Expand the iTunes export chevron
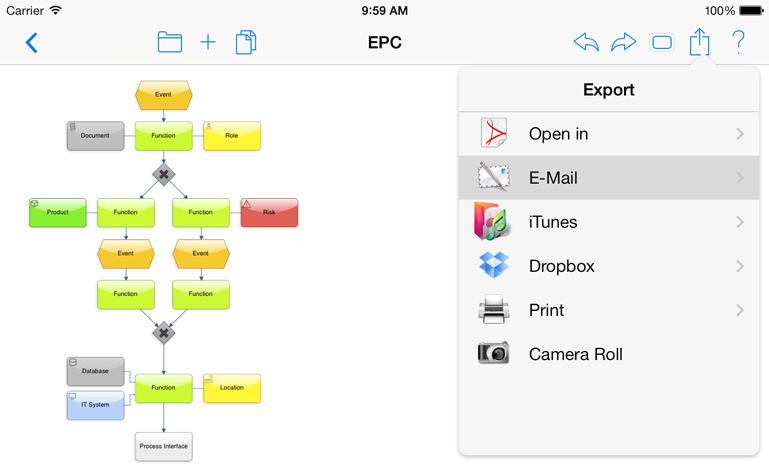This screenshot has height=464, width=769. click(x=740, y=222)
